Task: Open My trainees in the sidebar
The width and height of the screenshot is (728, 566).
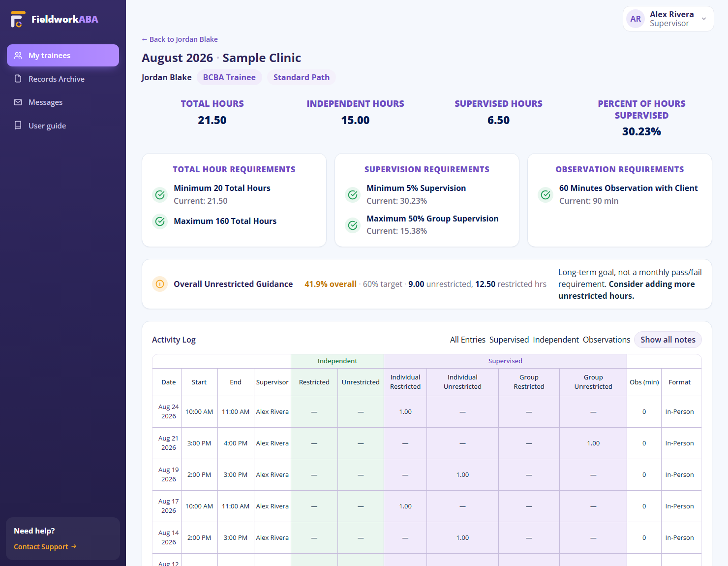Action: [63, 56]
